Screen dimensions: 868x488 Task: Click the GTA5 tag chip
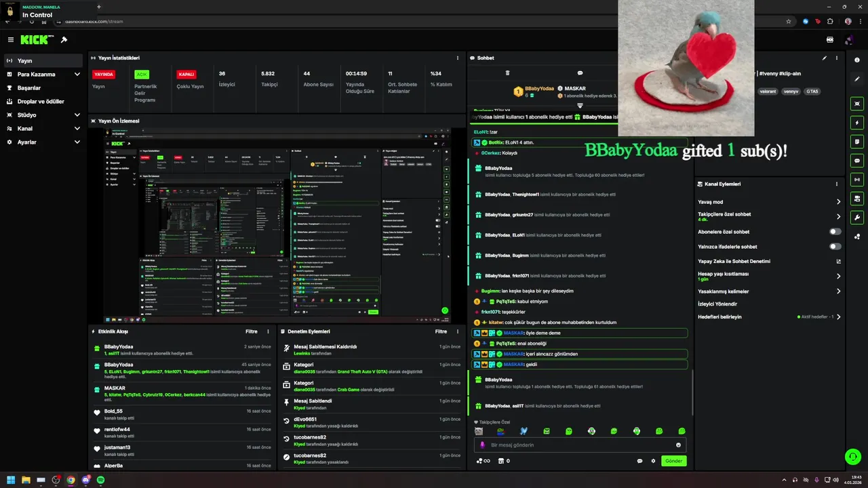click(x=812, y=91)
